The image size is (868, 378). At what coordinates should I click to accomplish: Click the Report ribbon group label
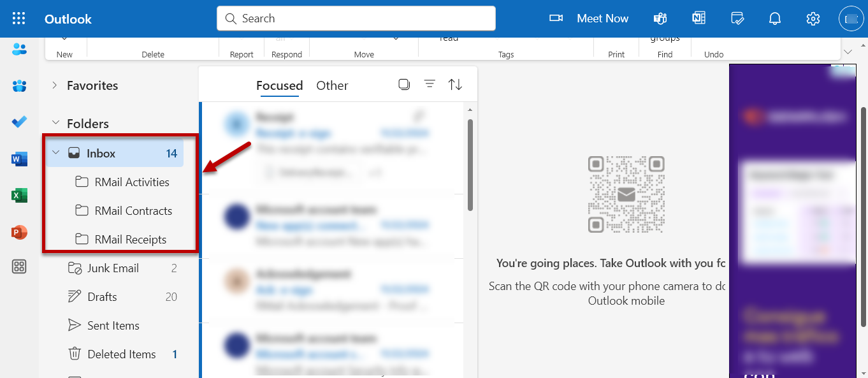click(x=242, y=55)
